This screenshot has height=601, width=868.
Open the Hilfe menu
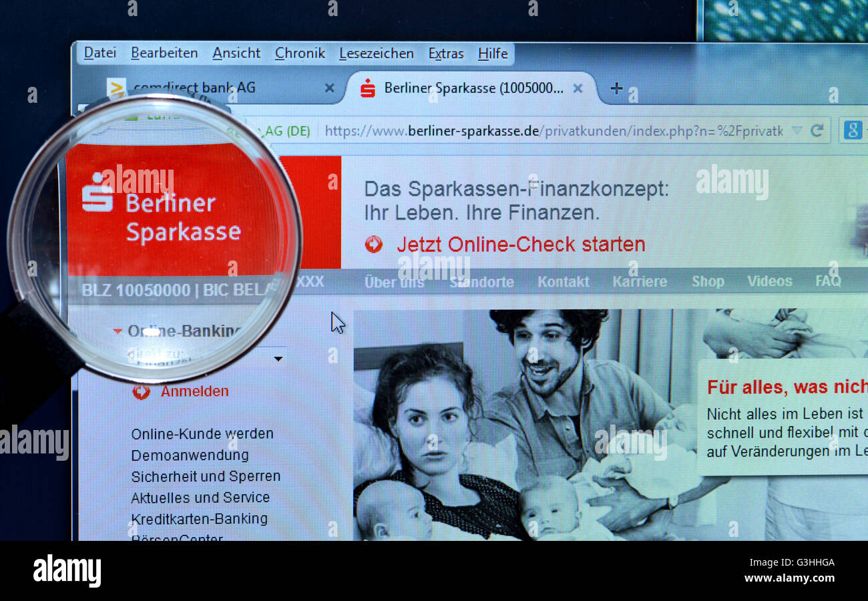pos(493,53)
